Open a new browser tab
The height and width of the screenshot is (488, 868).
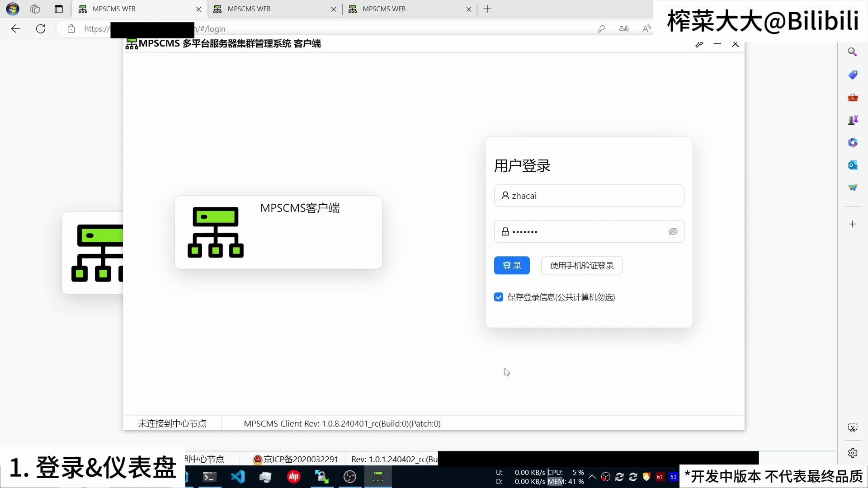tap(487, 9)
